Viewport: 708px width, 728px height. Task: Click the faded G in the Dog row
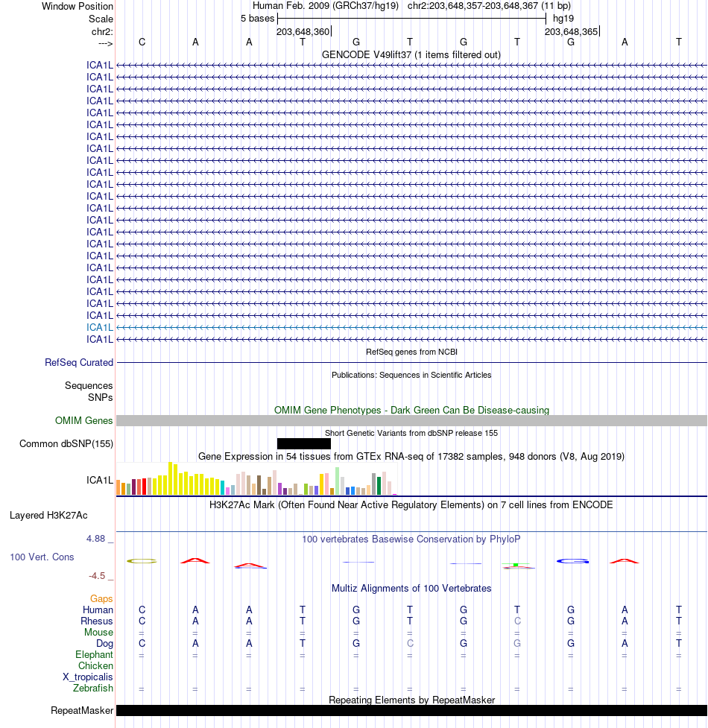[x=517, y=644]
